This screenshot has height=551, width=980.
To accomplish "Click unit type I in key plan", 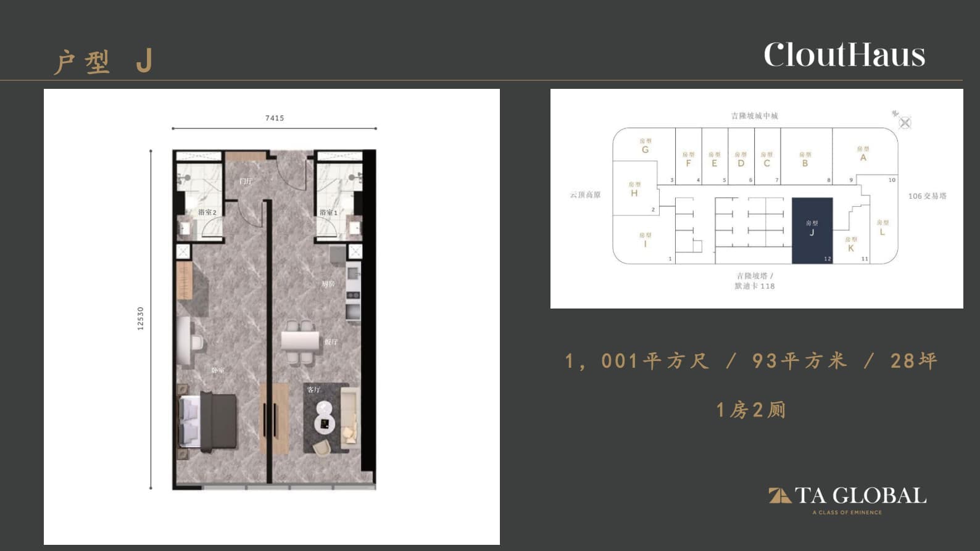I will point(646,240).
